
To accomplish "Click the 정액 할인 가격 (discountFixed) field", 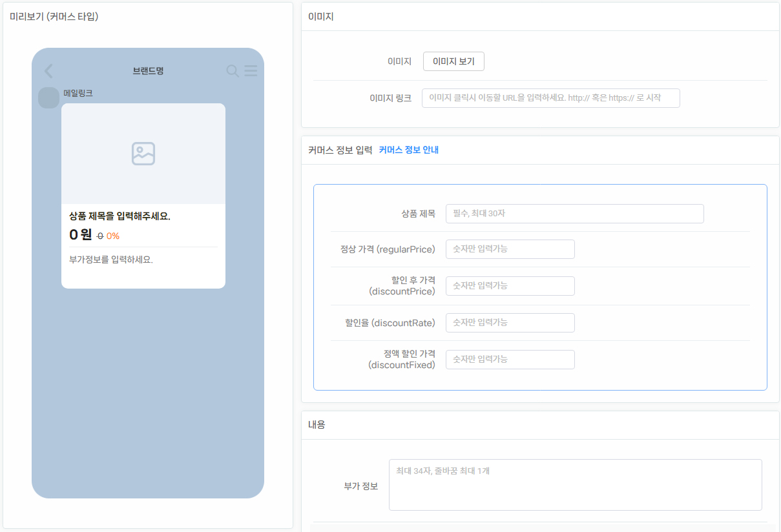I will [x=510, y=360].
